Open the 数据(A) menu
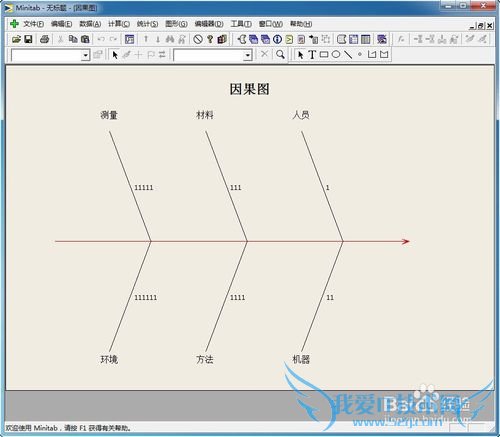The image size is (500, 437). 90,24
